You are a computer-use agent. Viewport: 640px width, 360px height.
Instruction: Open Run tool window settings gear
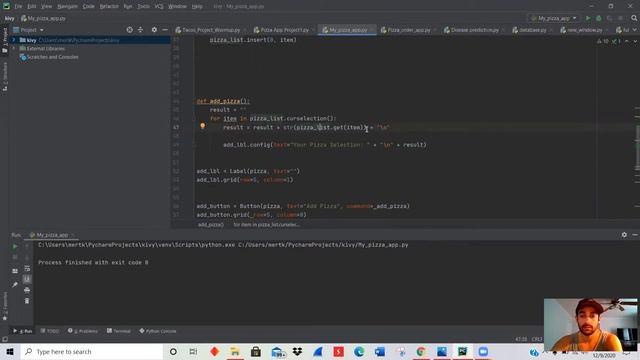(624, 235)
